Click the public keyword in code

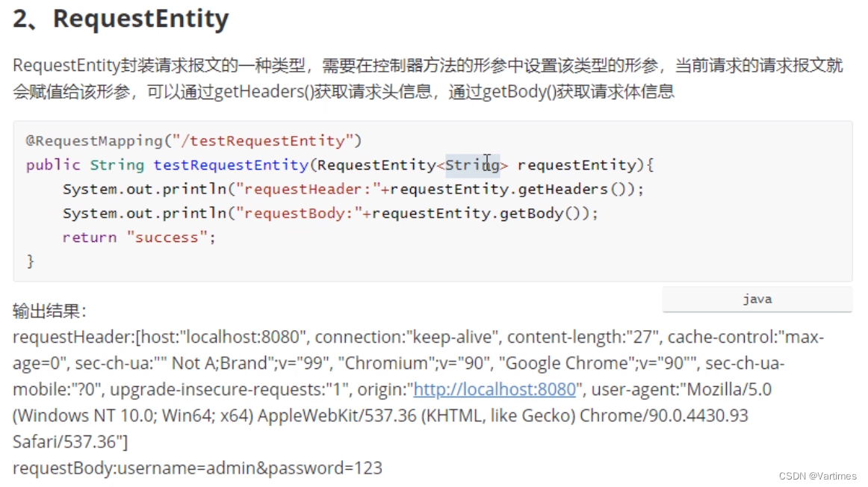(53, 165)
